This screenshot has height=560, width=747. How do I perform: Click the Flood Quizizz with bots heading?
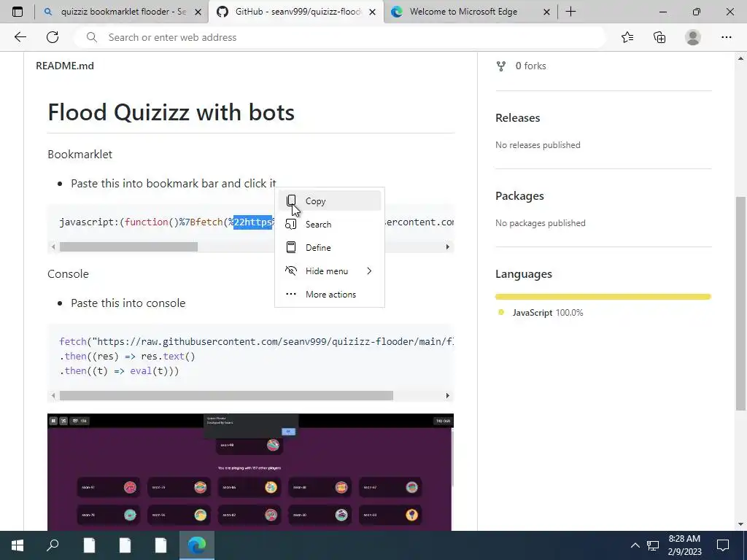click(x=171, y=112)
